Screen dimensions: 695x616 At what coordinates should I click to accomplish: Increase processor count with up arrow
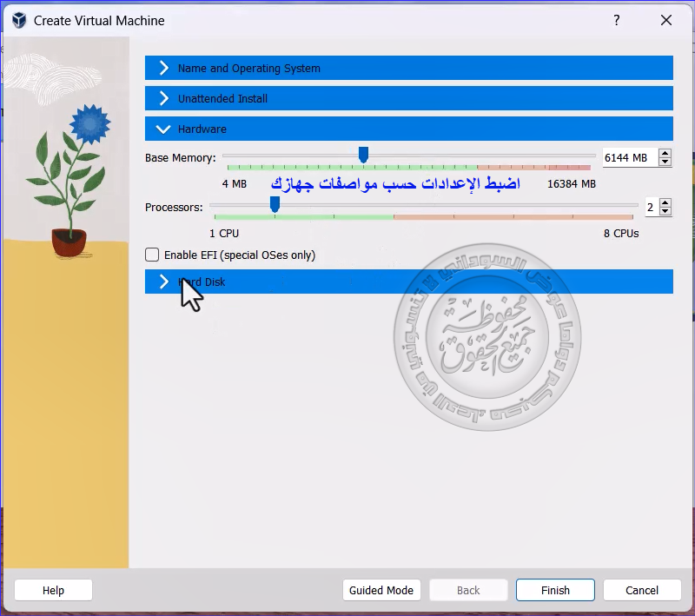[665, 203]
